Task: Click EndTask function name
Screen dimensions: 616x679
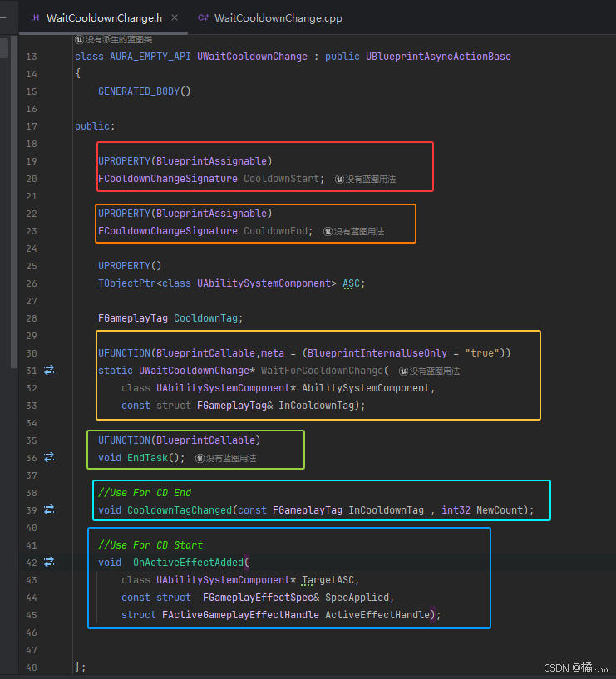Action: click(x=147, y=458)
